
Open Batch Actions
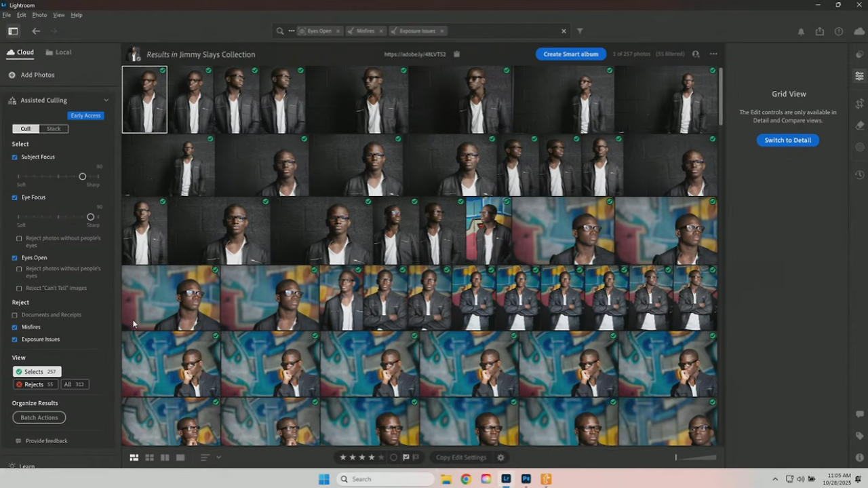pyautogui.click(x=39, y=418)
